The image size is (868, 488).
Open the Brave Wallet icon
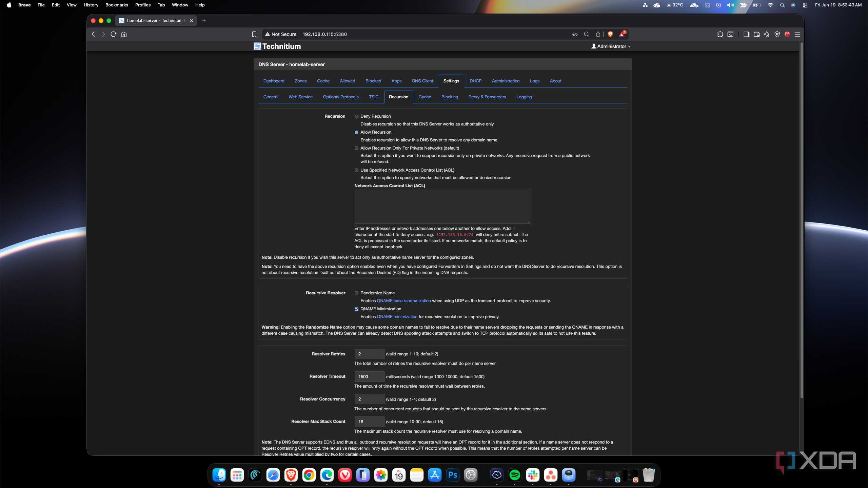(756, 34)
